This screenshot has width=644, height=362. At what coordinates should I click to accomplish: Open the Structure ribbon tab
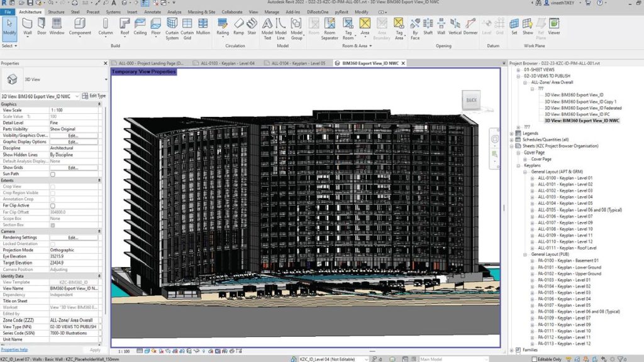tap(56, 12)
